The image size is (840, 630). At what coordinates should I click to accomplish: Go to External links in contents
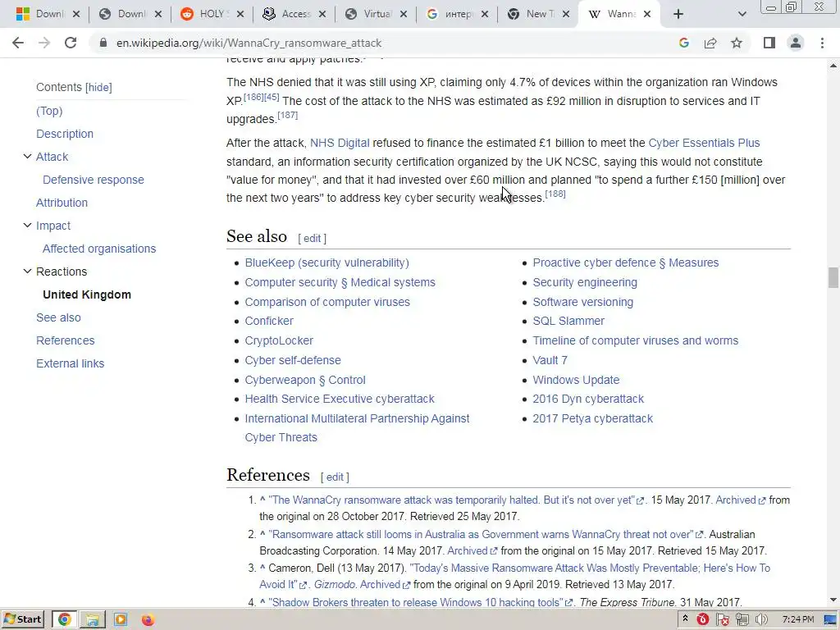pyautogui.click(x=71, y=363)
